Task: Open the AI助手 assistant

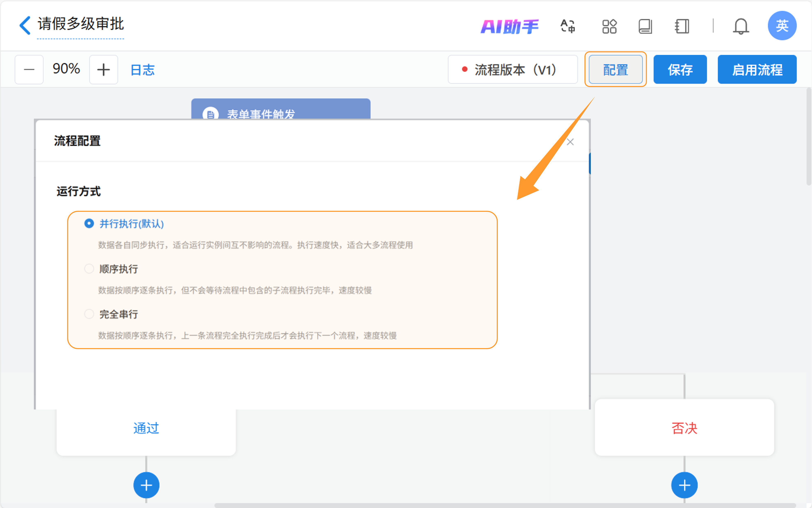Action: coord(509,26)
